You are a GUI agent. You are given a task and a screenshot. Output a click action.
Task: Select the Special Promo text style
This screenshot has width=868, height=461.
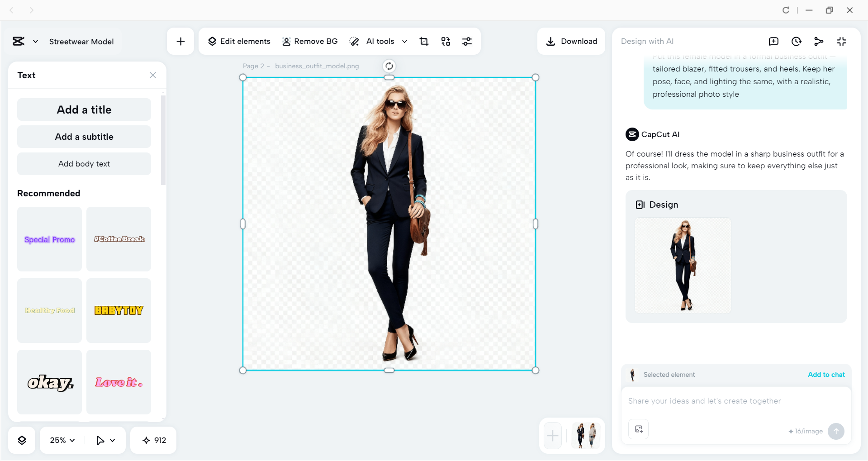pos(49,239)
